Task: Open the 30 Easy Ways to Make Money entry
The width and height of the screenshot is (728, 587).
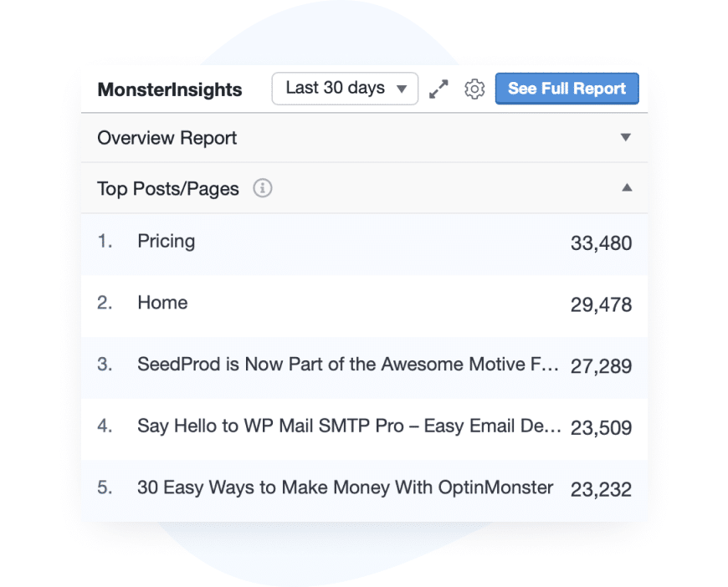Action: [345, 487]
